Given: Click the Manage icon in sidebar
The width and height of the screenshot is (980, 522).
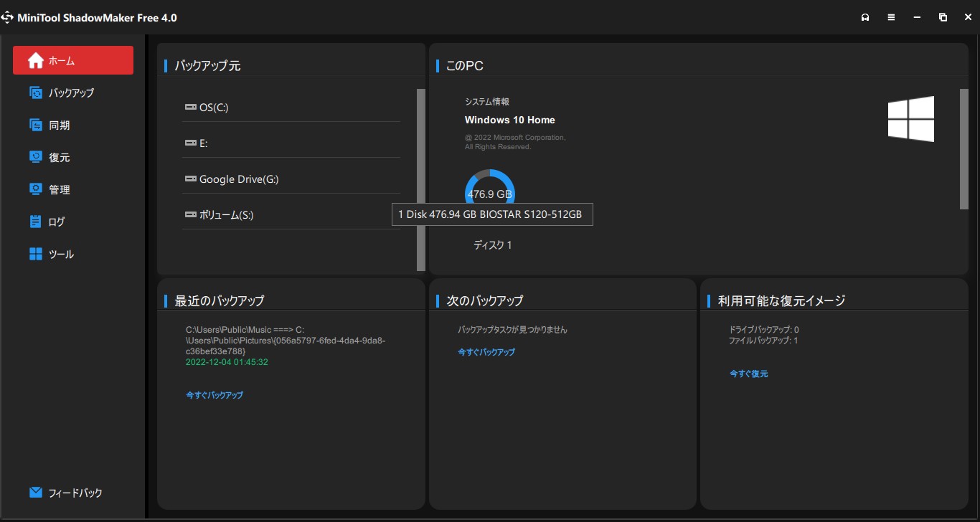Looking at the screenshot, I should tap(36, 189).
